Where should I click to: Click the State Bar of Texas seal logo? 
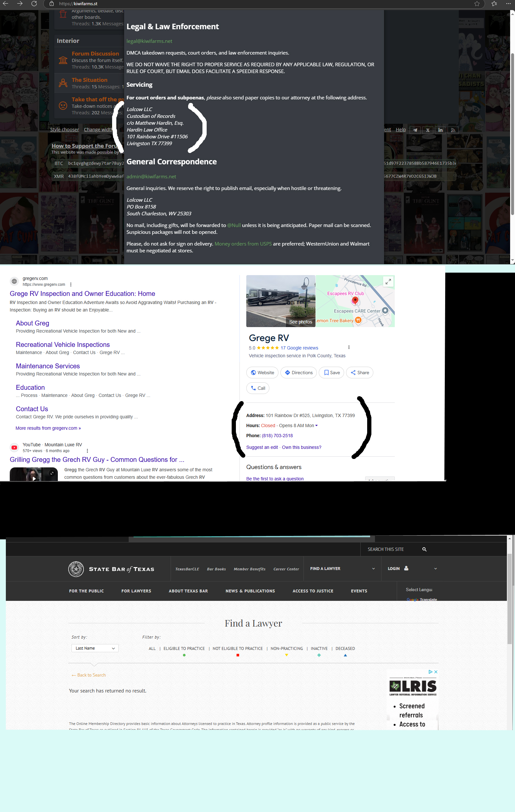coord(76,569)
